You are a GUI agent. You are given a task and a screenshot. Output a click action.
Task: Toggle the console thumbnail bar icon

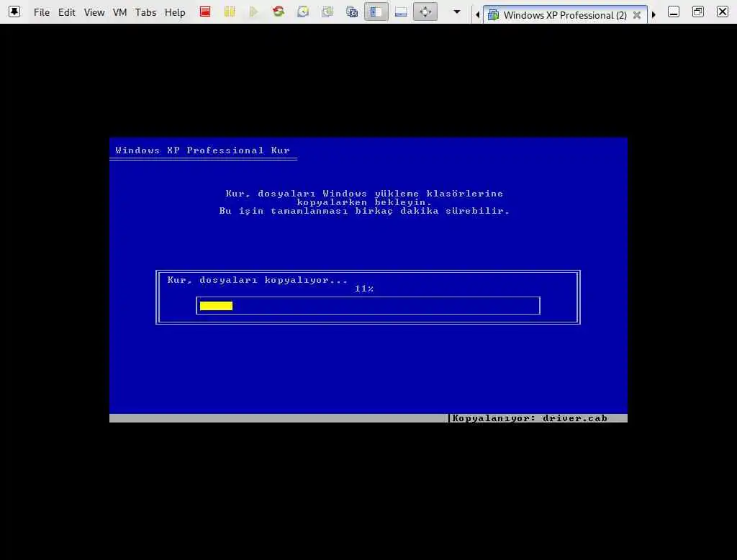400,12
